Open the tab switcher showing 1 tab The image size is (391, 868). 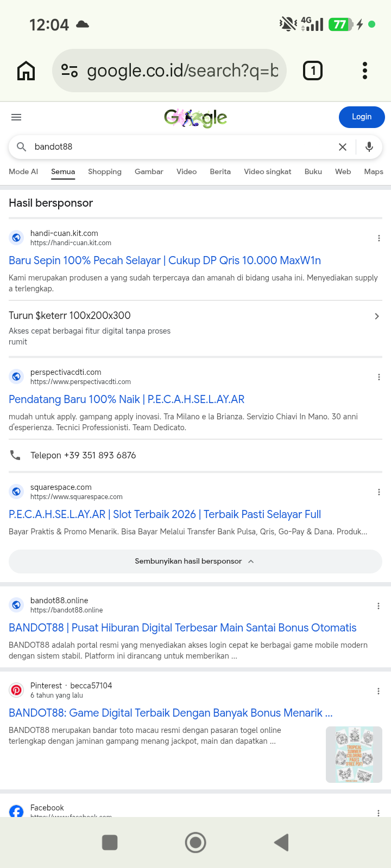tap(313, 71)
